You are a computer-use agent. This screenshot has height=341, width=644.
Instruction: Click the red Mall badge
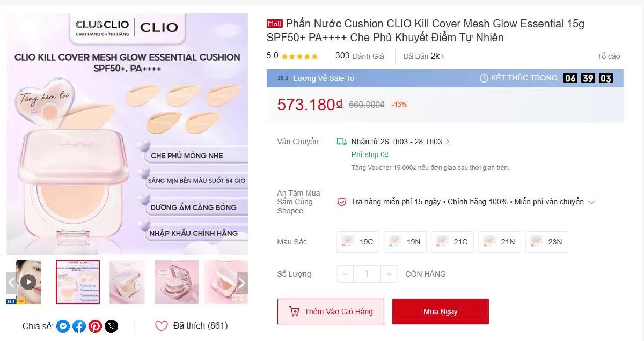[274, 23]
